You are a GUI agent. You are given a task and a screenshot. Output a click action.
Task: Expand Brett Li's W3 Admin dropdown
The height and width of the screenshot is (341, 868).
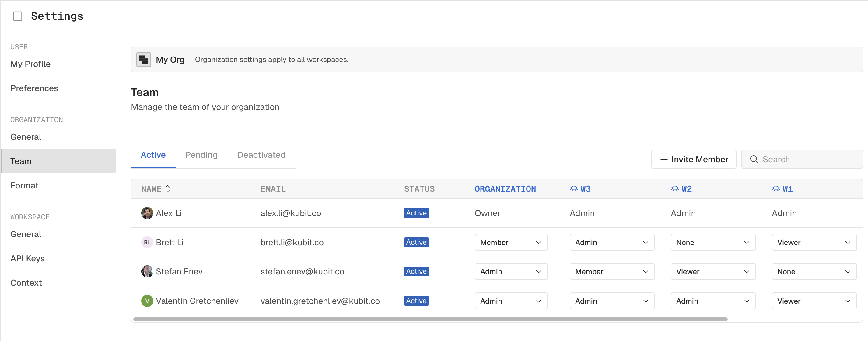pos(611,242)
